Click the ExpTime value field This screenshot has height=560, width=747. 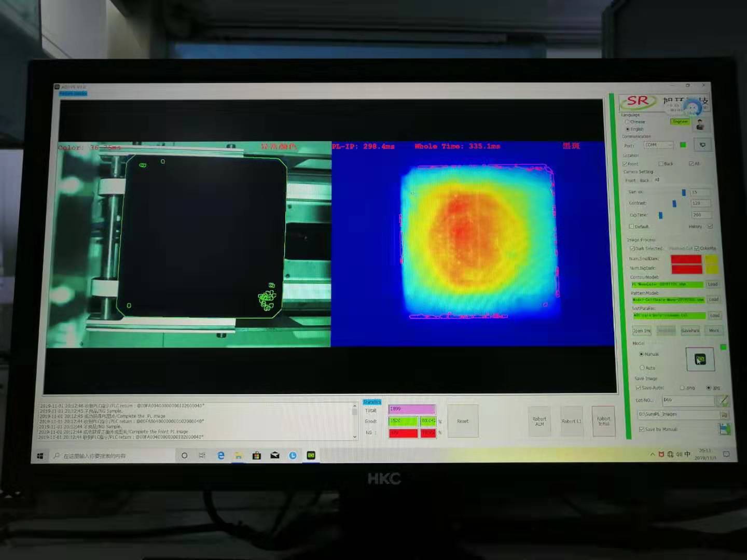(700, 215)
